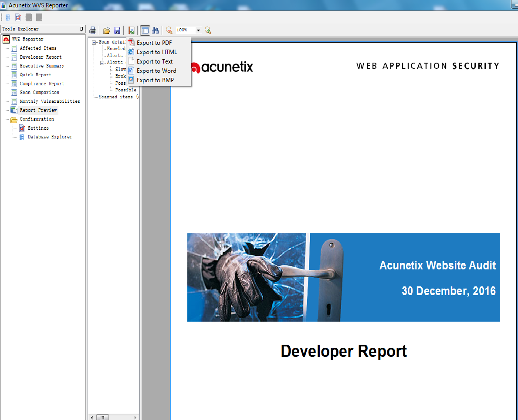Click the Developer Report heading text

click(x=344, y=351)
